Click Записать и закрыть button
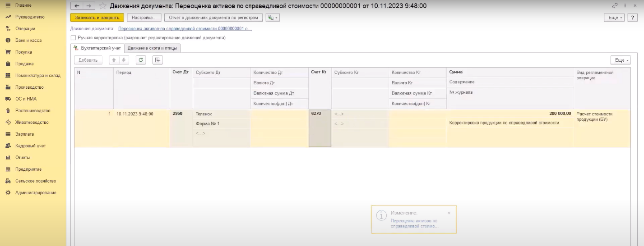This screenshot has height=246, width=644. click(97, 18)
